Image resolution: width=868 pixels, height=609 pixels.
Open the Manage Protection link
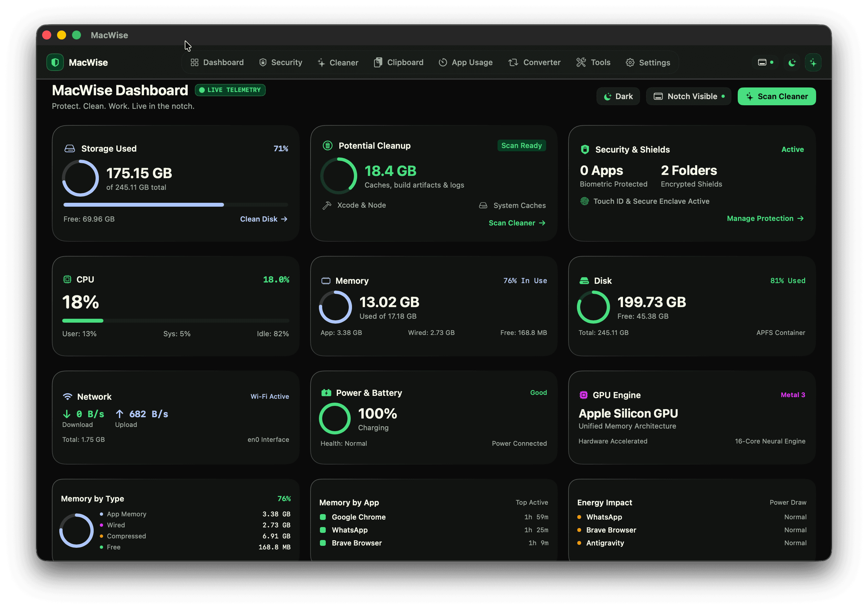(x=765, y=218)
